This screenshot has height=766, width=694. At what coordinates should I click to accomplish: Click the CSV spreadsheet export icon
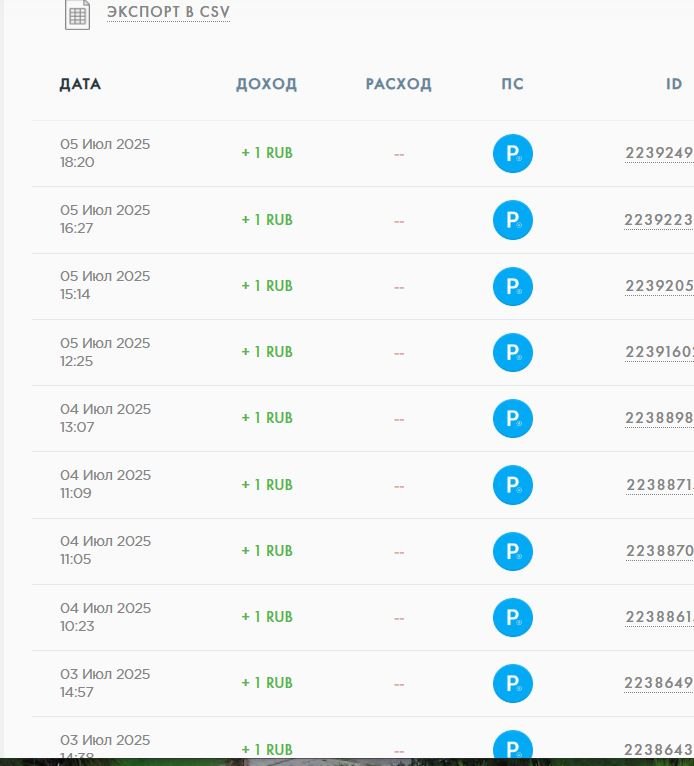(77, 14)
